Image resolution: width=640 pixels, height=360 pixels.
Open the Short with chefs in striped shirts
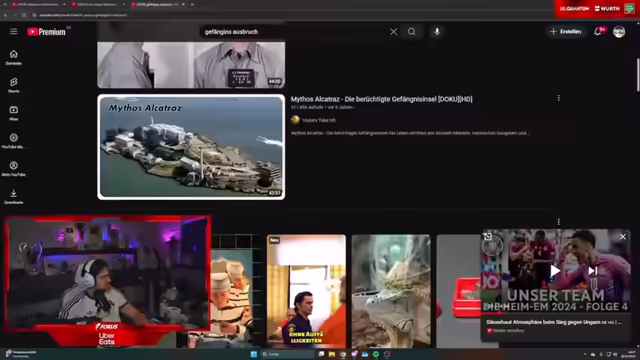pyautogui.click(x=232, y=291)
